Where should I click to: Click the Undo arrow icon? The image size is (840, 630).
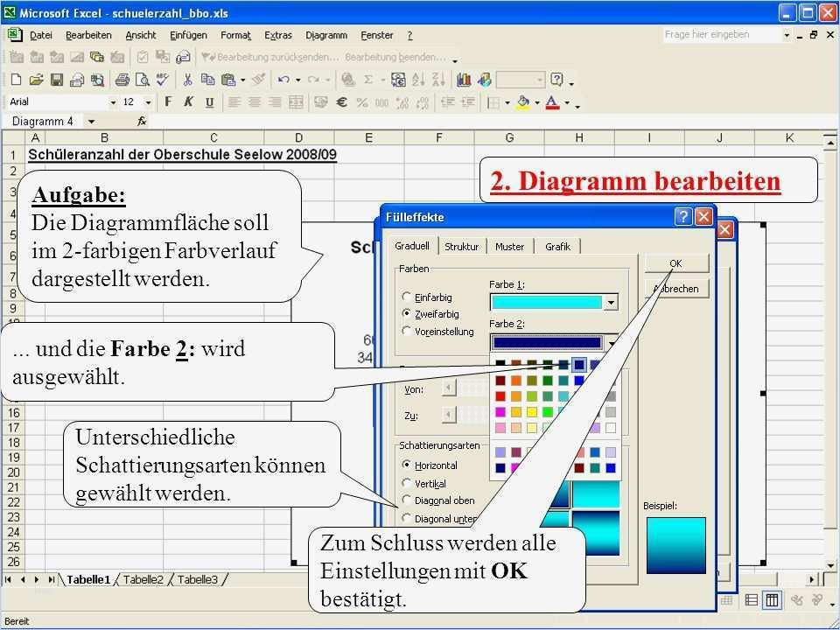pyautogui.click(x=283, y=80)
